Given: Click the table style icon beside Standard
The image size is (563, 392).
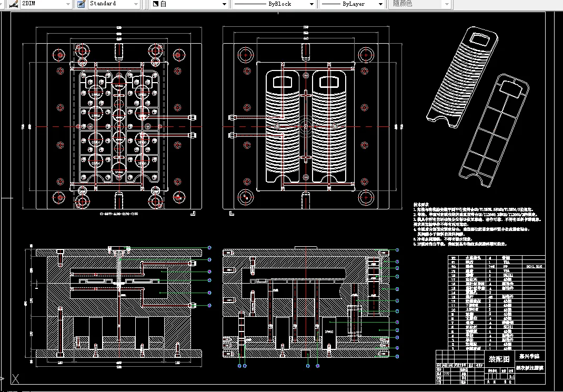Looking at the screenshot, I should coord(81,4).
